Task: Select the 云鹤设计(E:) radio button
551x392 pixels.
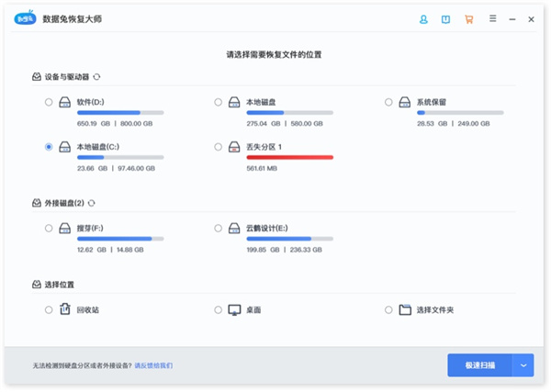Action: tap(218, 228)
